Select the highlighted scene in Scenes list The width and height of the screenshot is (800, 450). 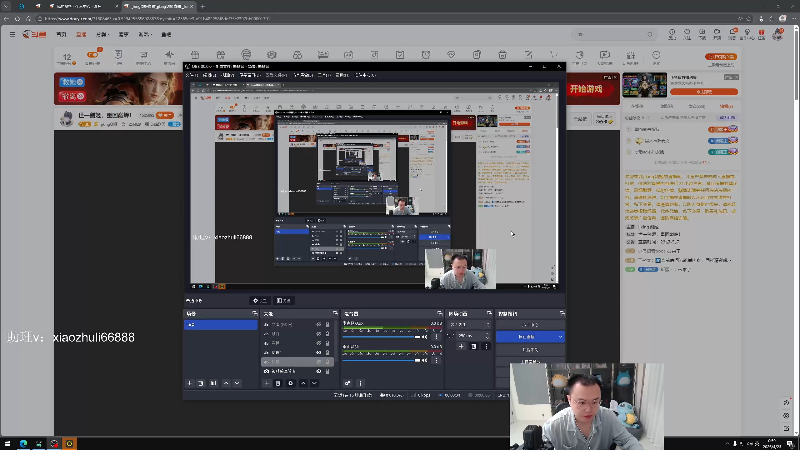pos(220,324)
